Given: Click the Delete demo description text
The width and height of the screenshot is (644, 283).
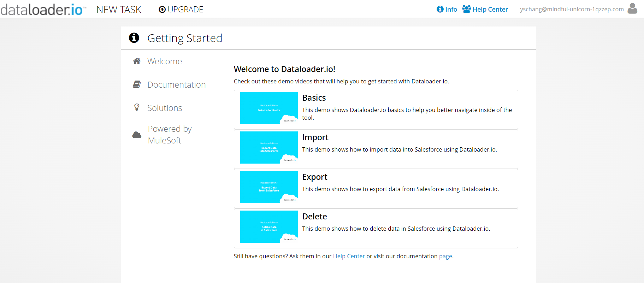Looking at the screenshot, I should point(396,229).
